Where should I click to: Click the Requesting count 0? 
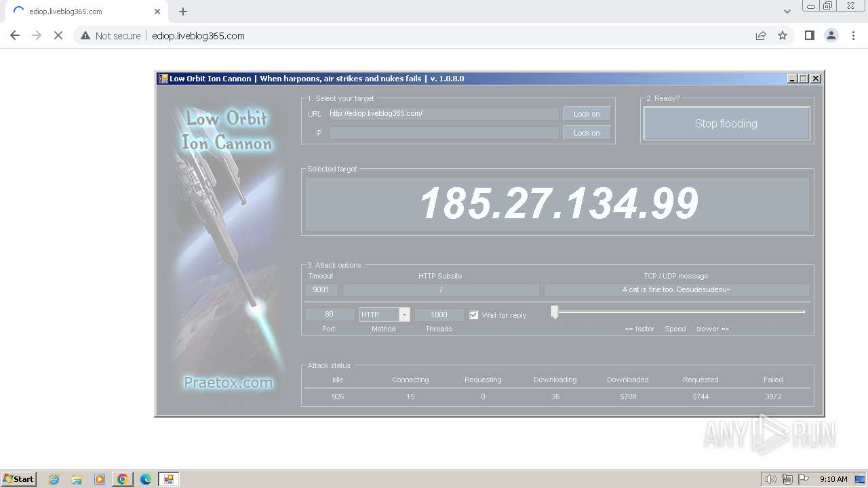[x=483, y=396]
